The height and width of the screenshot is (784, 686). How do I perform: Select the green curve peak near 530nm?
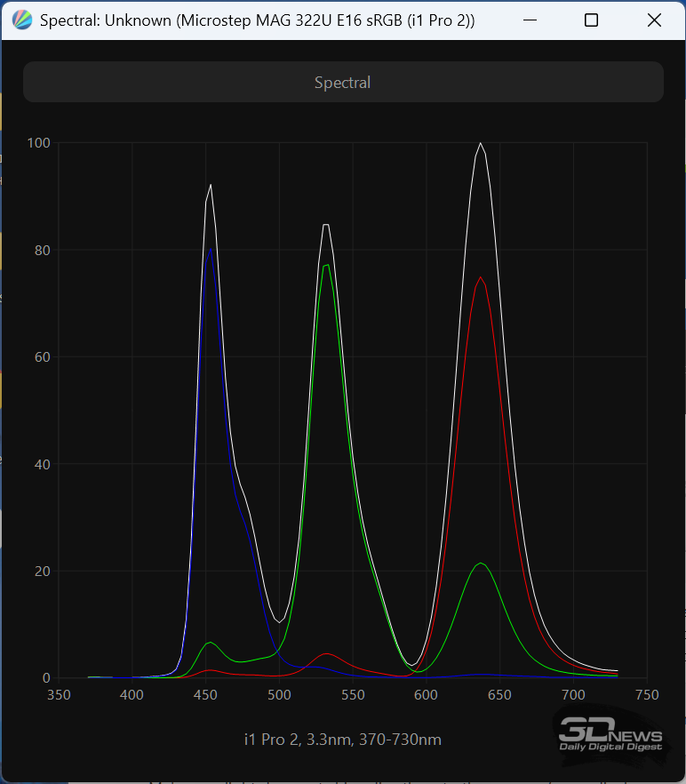(327, 265)
